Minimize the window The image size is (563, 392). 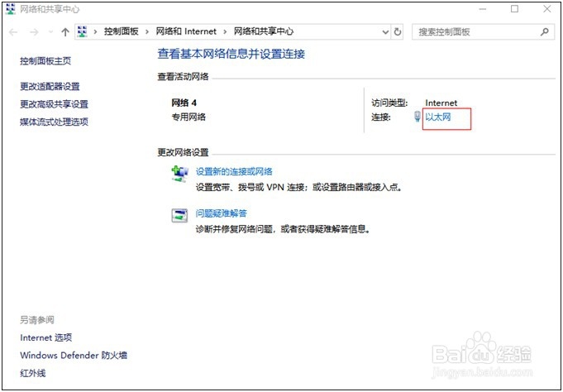[x=482, y=9]
